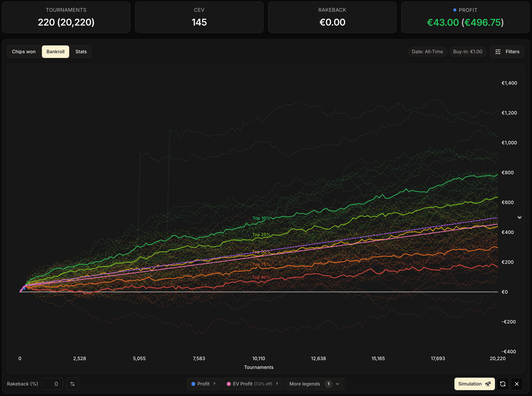Close the simulation overlay with the X
Screen dimensions: 532x396
pyautogui.click(x=517, y=384)
